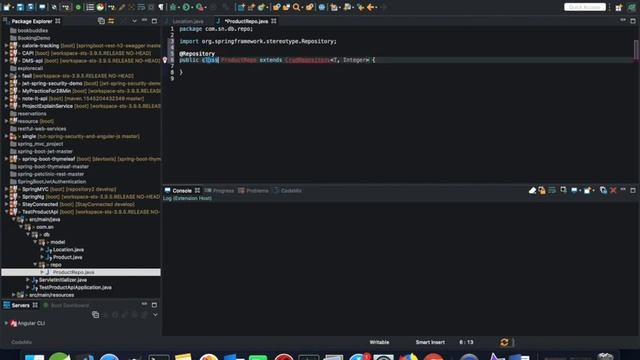640x360 pixels.
Task: Select ServletInitializer.java in the tree
Action: coord(63,280)
